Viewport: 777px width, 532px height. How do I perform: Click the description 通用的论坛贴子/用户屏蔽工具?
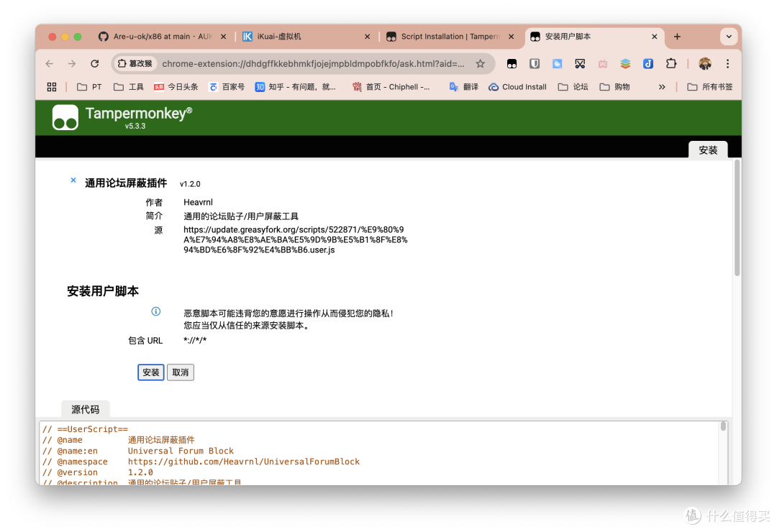tap(241, 216)
